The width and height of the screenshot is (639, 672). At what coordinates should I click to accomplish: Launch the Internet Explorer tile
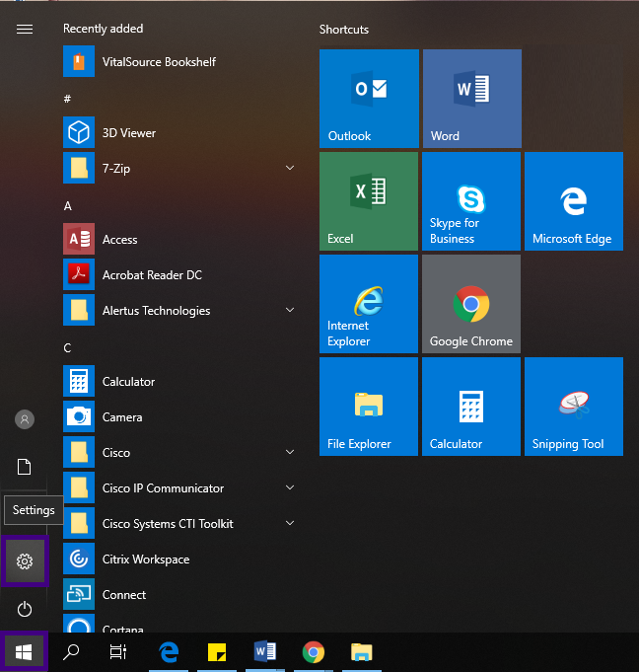tap(369, 304)
